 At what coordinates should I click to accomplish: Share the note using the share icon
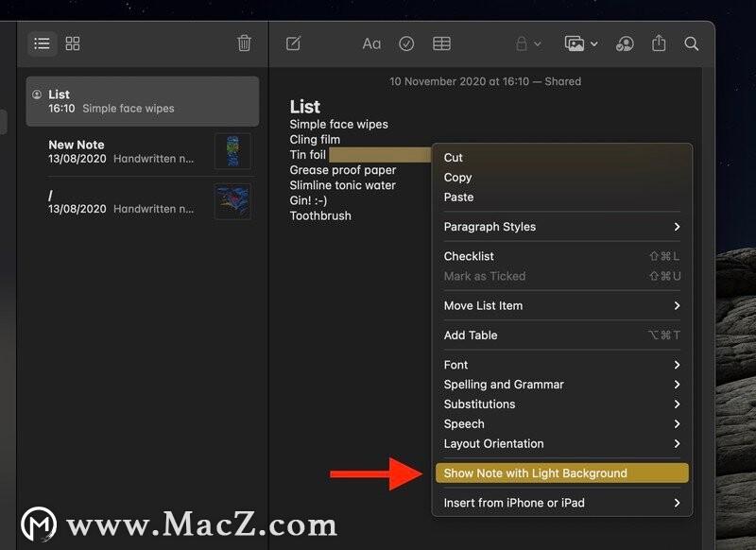[659, 43]
